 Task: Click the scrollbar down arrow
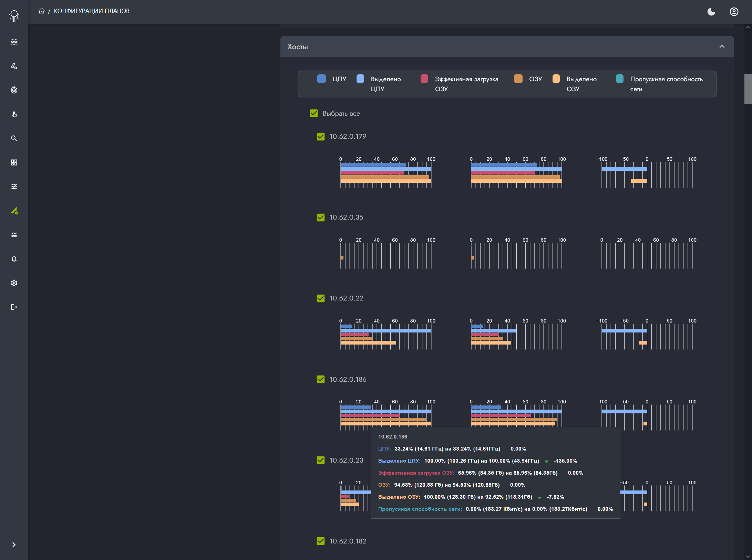pos(748,556)
